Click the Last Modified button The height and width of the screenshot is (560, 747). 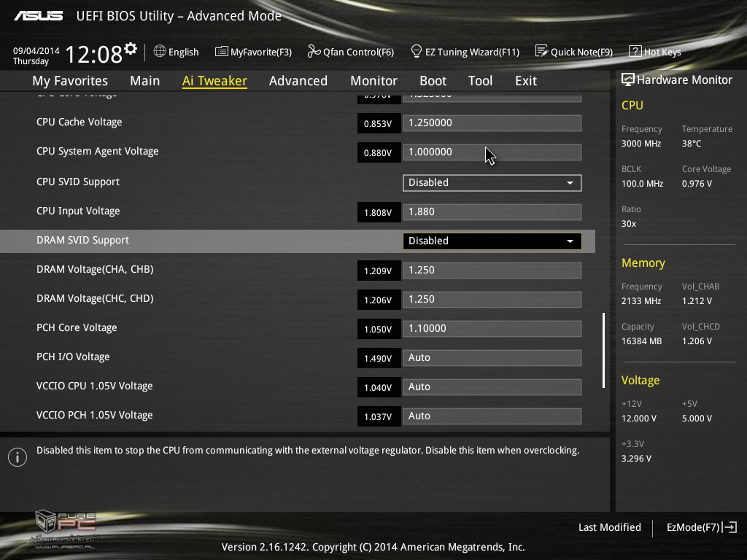pos(609,527)
